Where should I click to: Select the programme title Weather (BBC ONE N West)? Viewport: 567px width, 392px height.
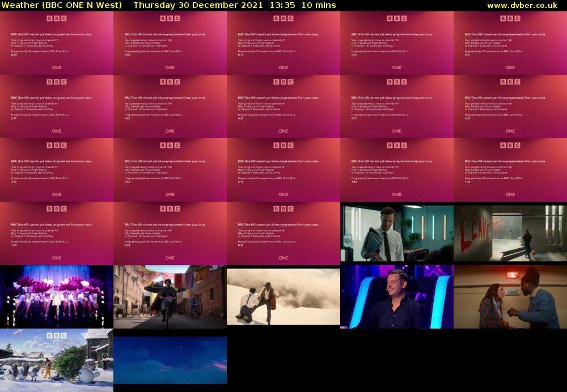62,6
